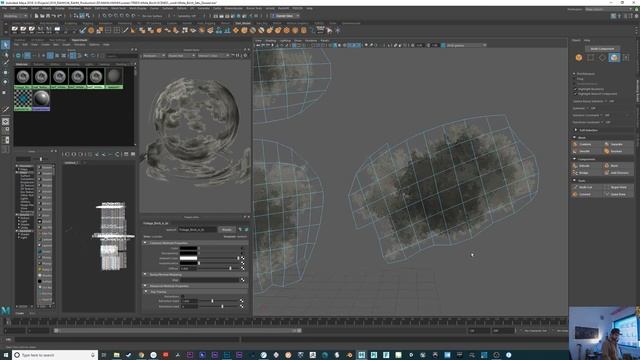The width and height of the screenshot is (640, 360).
Task: Toggle Highlight Nearest Component checkbox
Action: pos(576,93)
